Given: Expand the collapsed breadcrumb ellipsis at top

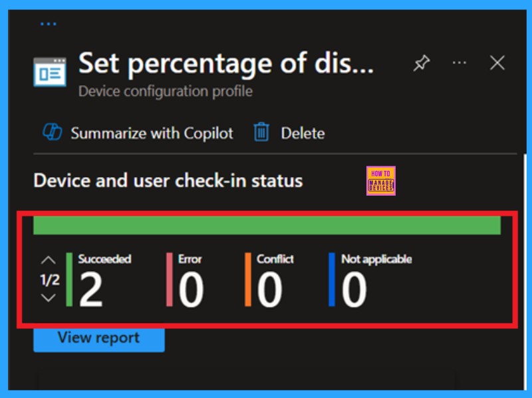Looking at the screenshot, I should (x=48, y=24).
